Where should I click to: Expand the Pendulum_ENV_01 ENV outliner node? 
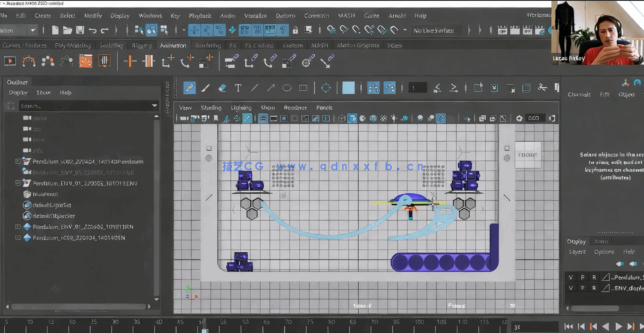18,184
